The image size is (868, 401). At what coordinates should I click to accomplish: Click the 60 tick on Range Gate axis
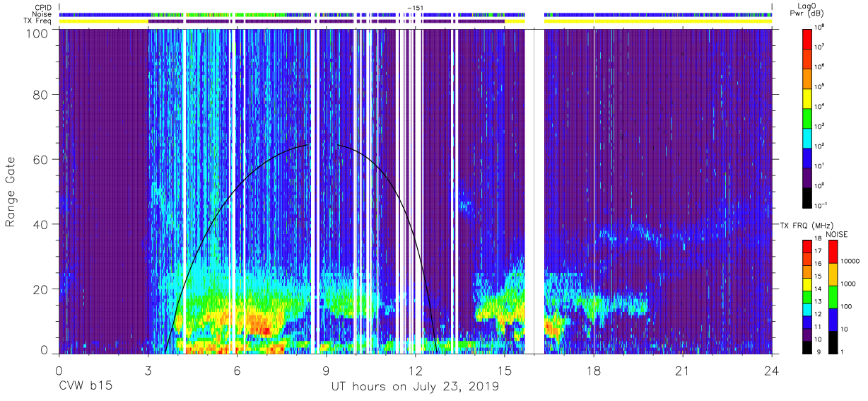41,160
